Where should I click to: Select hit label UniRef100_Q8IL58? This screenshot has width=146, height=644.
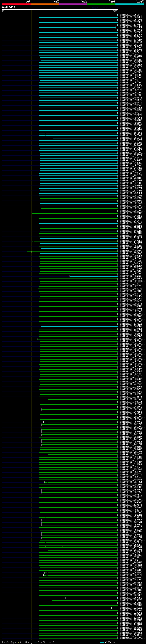(x=131, y=196)
